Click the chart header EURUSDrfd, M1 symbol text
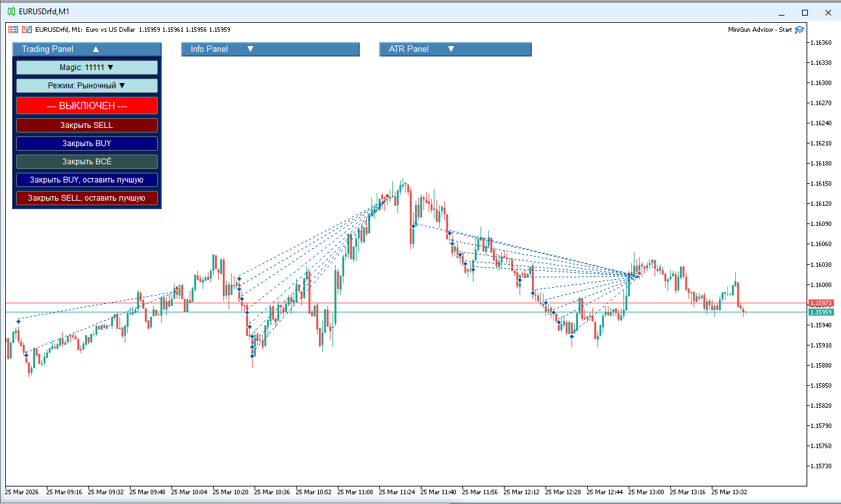841x504 pixels. click(58, 29)
